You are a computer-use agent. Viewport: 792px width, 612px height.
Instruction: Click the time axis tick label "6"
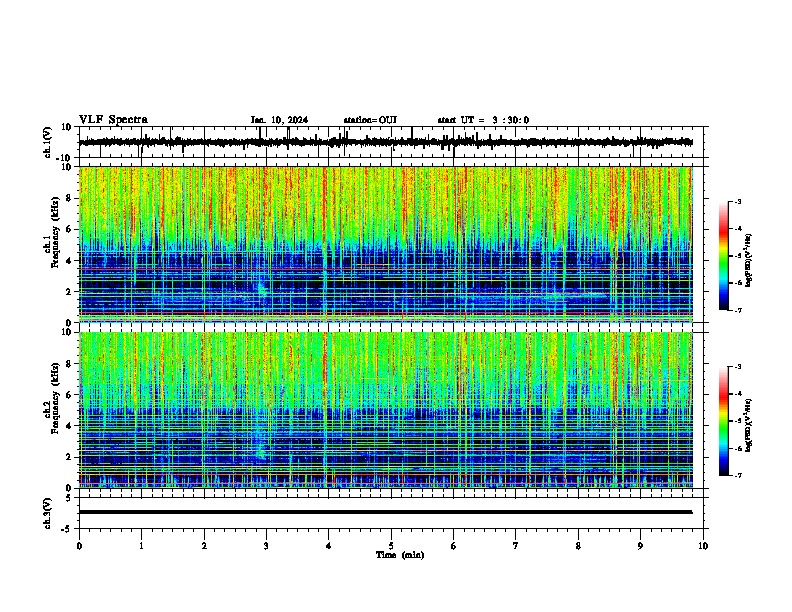[454, 546]
